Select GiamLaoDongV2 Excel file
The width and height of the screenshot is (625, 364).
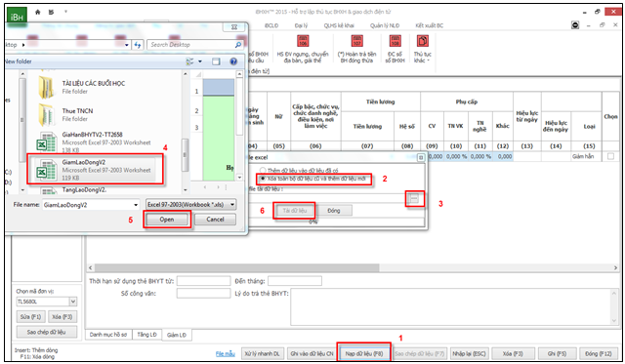pos(95,169)
